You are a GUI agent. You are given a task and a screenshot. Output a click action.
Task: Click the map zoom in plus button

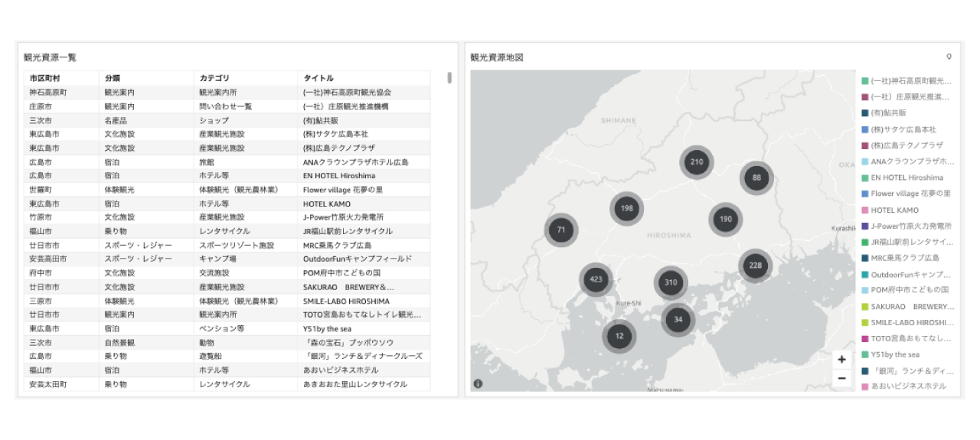pyautogui.click(x=841, y=360)
